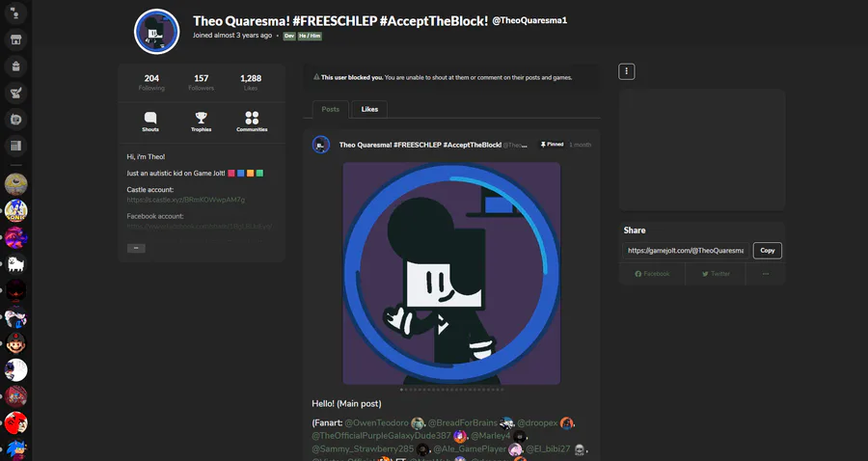The width and height of the screenshot is (868, 461).
Task: Click the sidebar icon just above library bars
Action: 15,120
